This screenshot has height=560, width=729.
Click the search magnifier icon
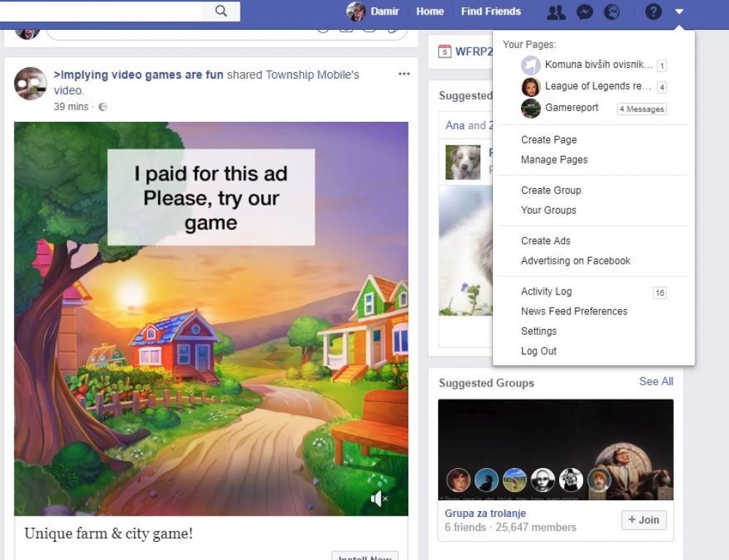coord(221,11)
